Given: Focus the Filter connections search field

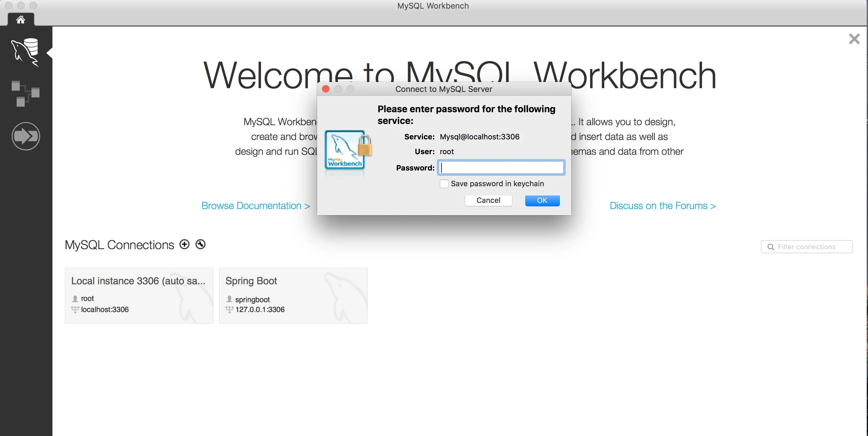Looking at the screenshot, I should pyautogui.click(x=807, y=247).
